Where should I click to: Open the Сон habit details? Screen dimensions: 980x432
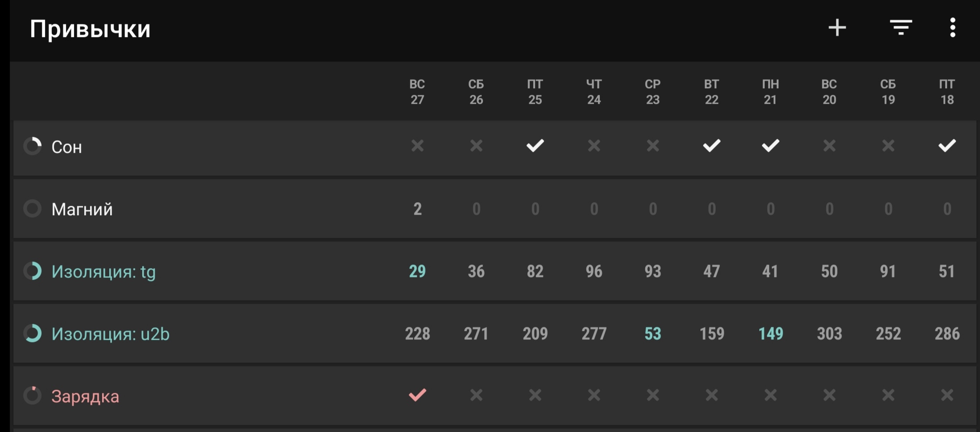click(66, 147)
